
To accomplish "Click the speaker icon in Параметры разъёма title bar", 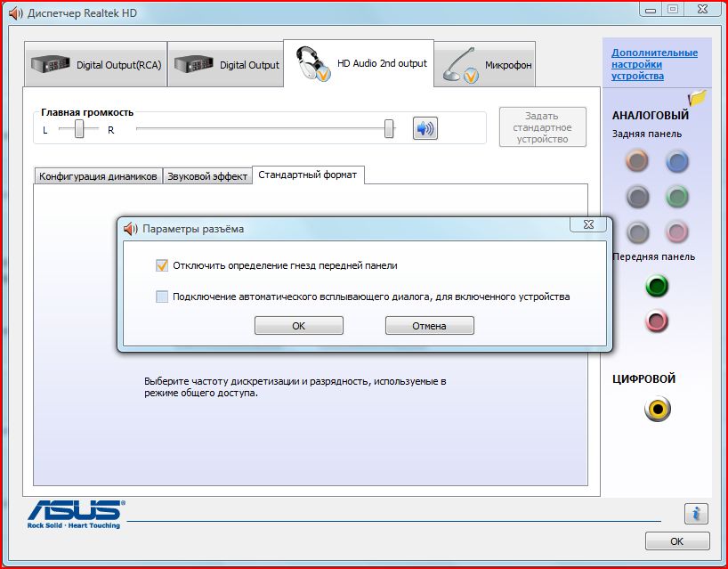I will point(131,229).
